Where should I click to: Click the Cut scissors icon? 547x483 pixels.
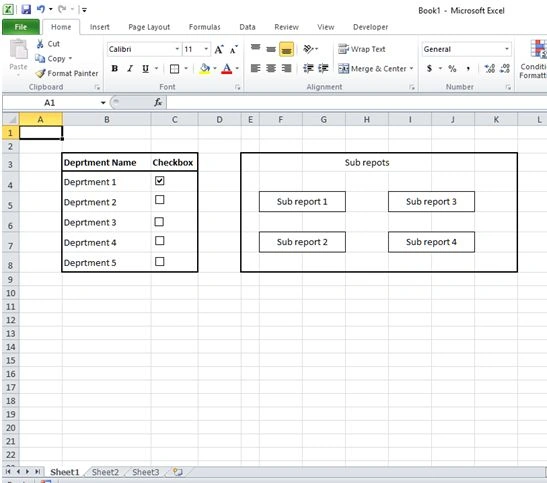(40, 44)
